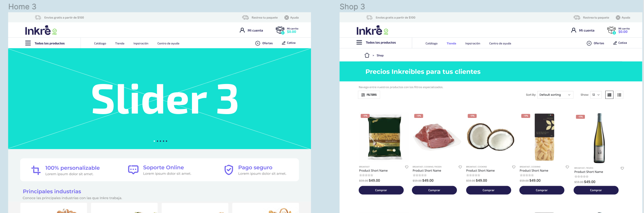Click the Ayuda help icon in Shop 3
This screenshot has width=644, height=213.
coord(618,18)
